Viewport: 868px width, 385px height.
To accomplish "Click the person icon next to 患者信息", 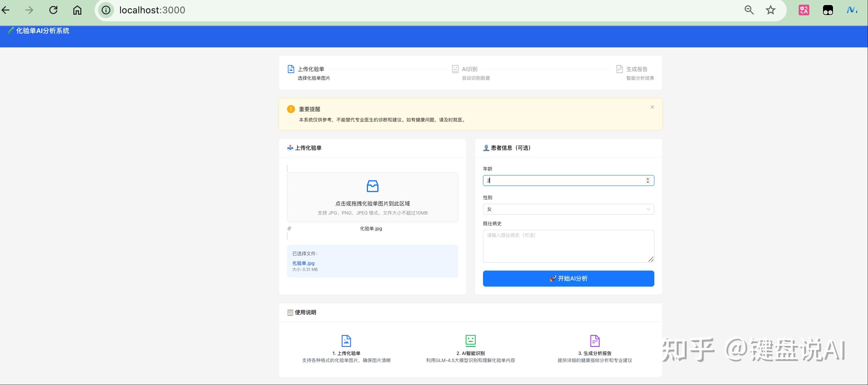I will [486, 148].
